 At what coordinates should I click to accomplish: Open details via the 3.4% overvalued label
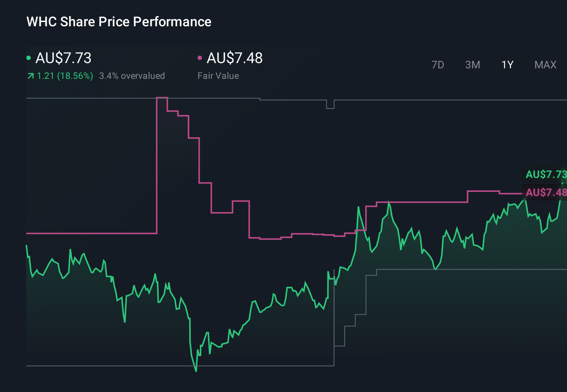pyautogui.click(x=132, y=76)
